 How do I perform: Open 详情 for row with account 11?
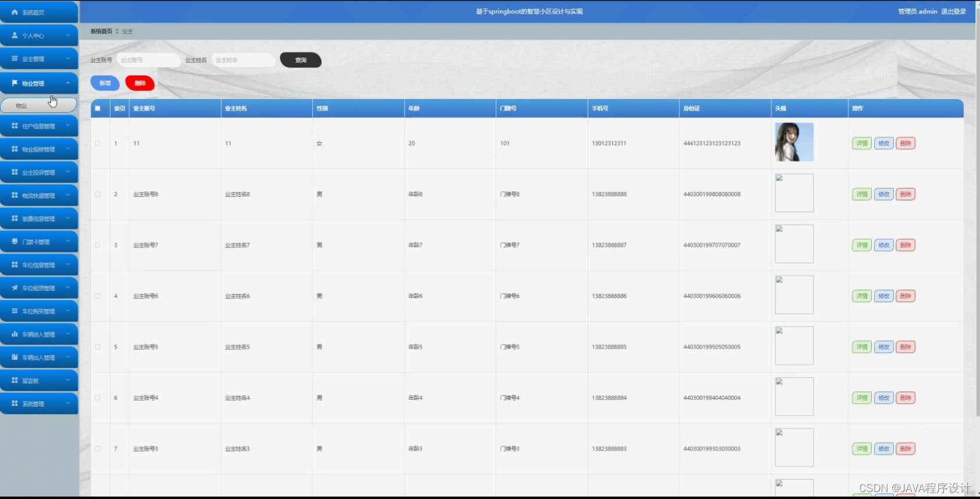(x=861, y=143)
